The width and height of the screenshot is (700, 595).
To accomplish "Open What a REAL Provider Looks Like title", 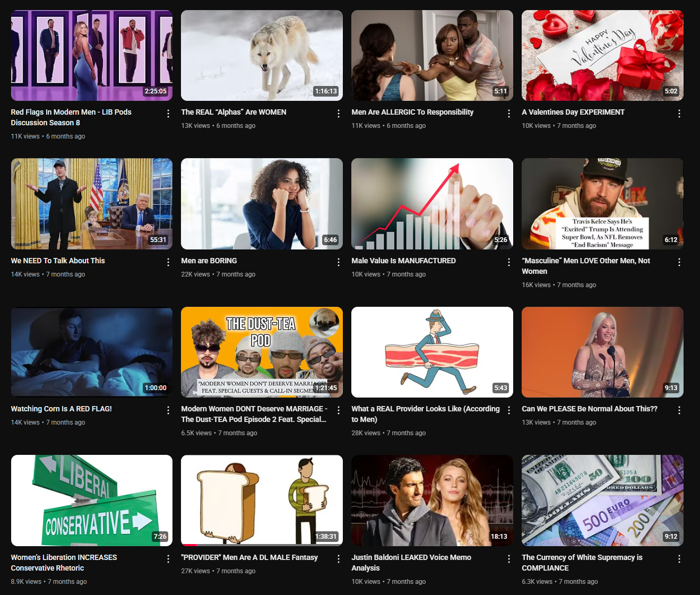I will [426, 414].
